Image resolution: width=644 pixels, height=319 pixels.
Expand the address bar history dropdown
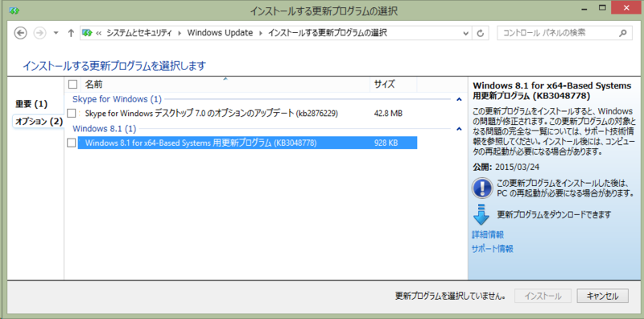(466, 33)
